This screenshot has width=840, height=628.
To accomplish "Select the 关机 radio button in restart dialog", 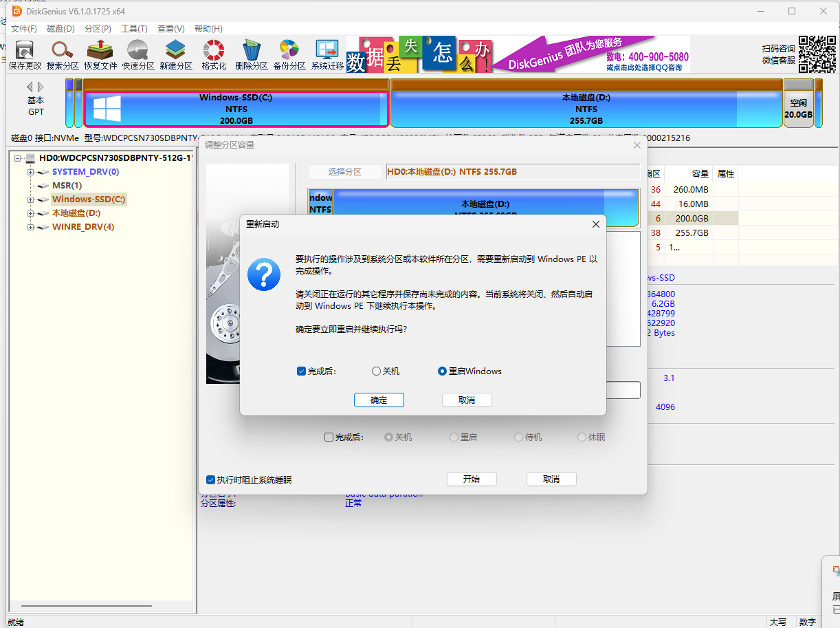I will (x=376, y=371).
